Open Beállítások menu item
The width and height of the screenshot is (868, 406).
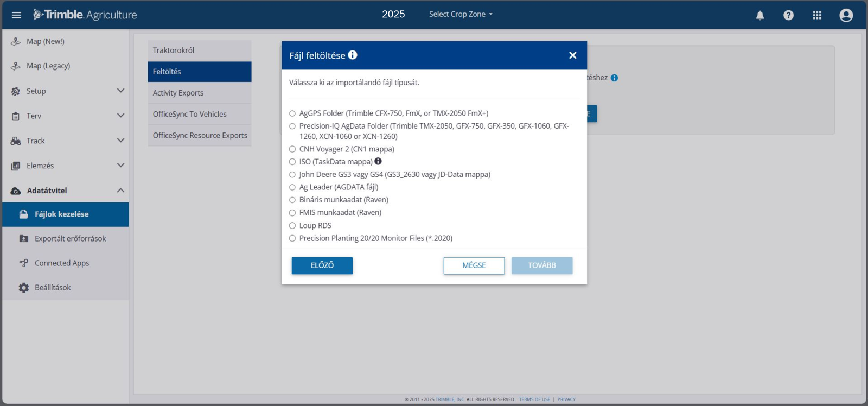[x=66, y=288]
